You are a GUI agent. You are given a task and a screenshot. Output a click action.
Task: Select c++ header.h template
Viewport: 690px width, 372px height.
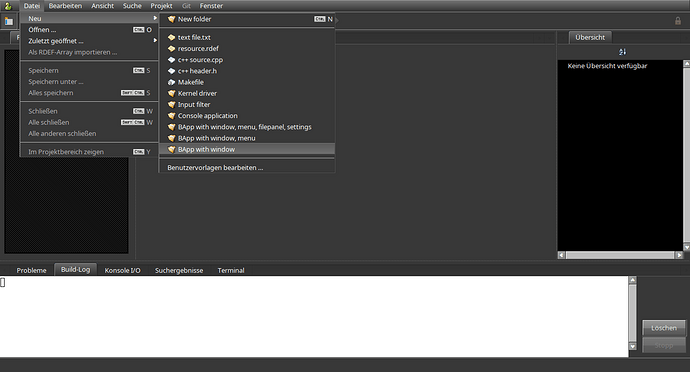(247, 71)
